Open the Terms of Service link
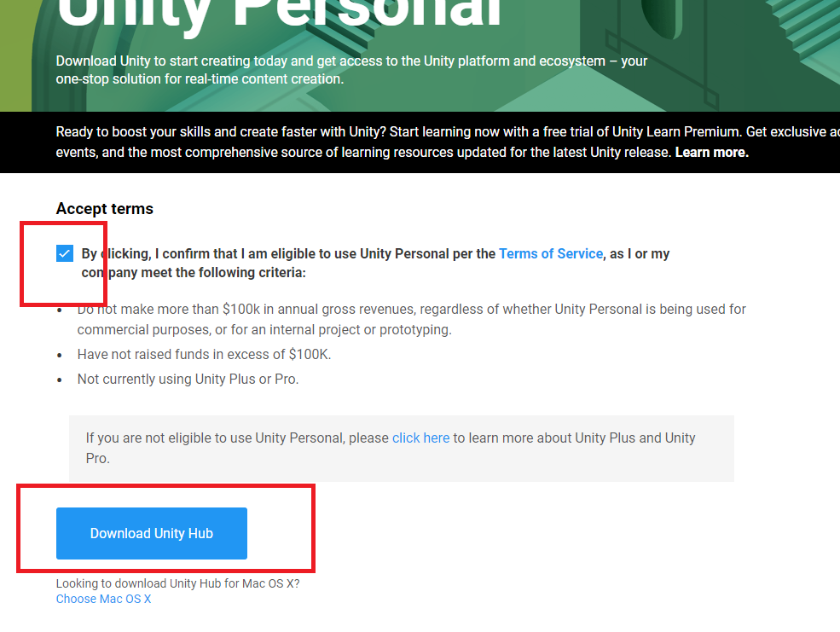Viewport: 840px width, 632px height. point(550,253)
